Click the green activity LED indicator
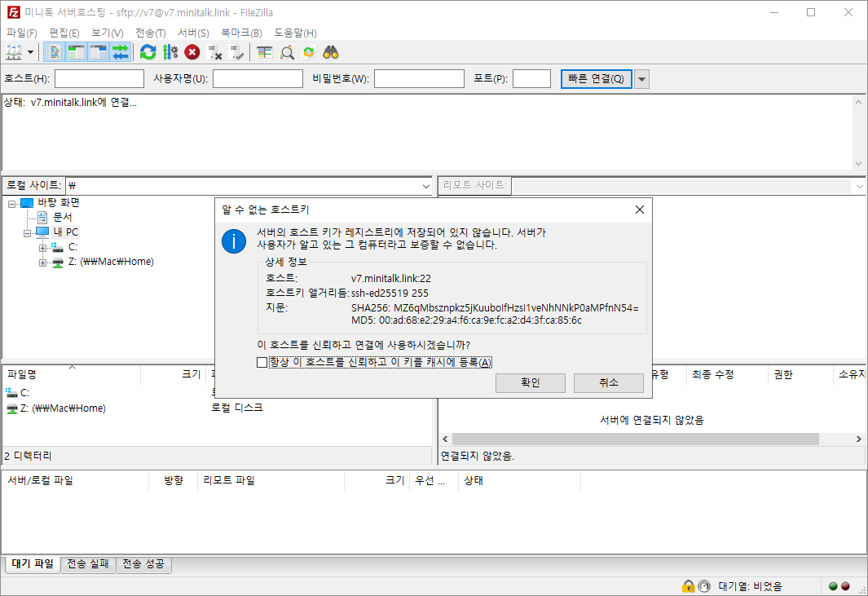The width and height of the screenshot is (868, 596). [833, 586]
